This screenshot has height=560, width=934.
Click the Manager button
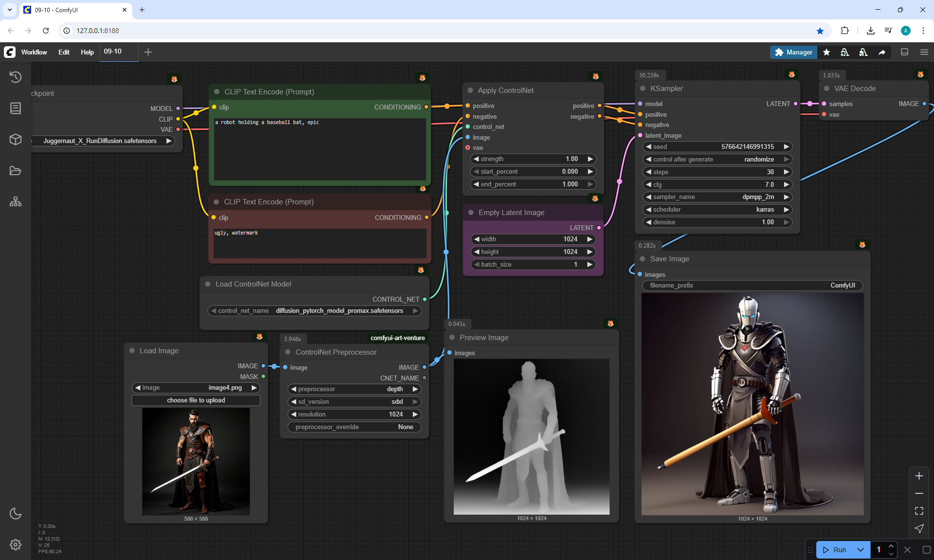(x=793, y=52)
